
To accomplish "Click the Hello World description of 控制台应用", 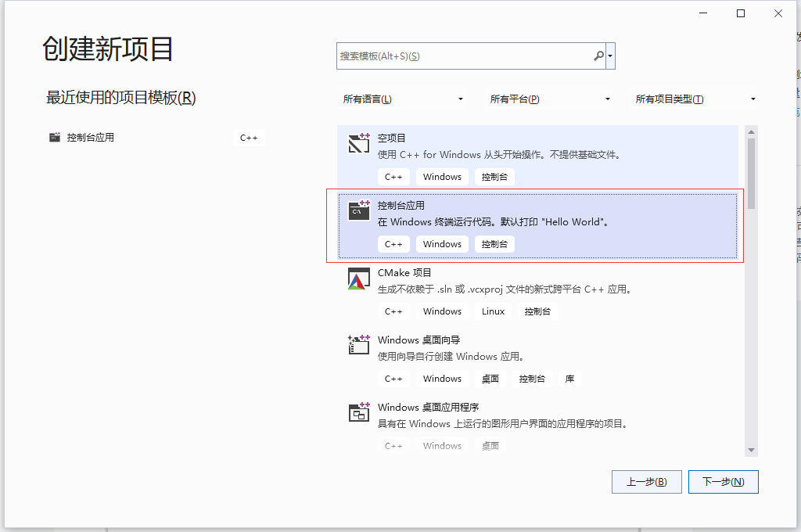I will pyautogui.click(x=493, y=222).
